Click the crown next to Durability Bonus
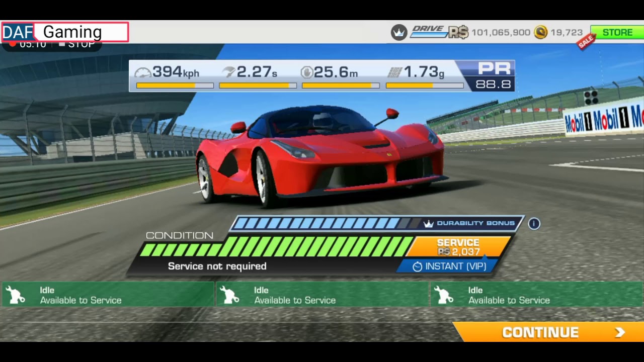This screenshot has height=362, width=644. pyautogui.click(x=429, y=224)
